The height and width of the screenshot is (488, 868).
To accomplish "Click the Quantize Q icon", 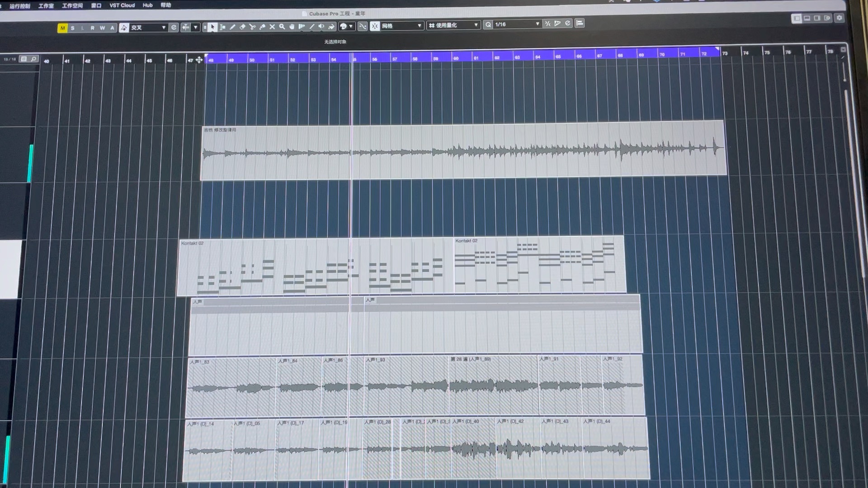I will click(x=488, y=24).
